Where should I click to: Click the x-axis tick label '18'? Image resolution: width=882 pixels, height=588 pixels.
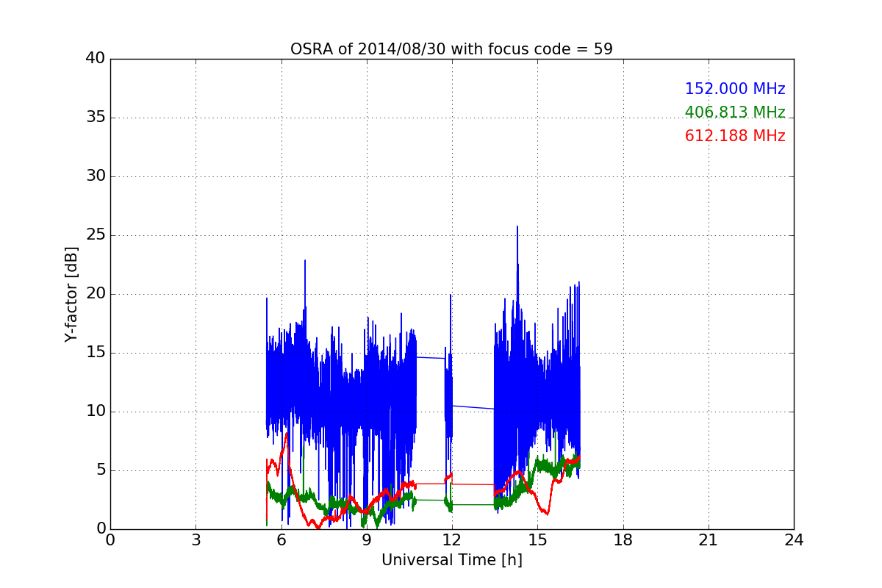point(623,540)
